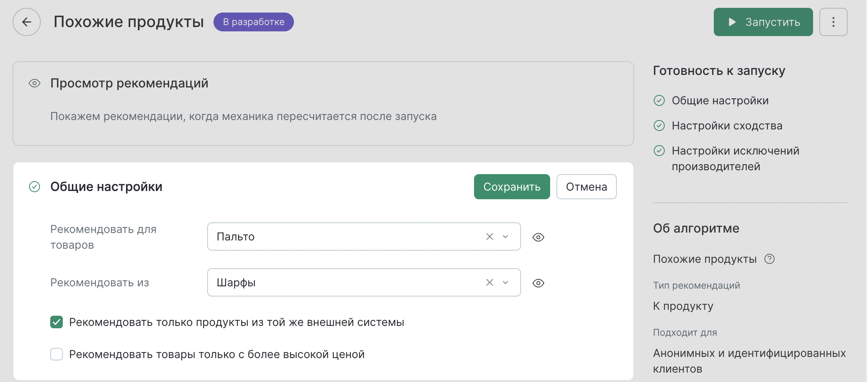The width and height of the screenshot is (868, 382).
Task: Uncheck recommend only same external system products
Action: [x=57, y=322]
